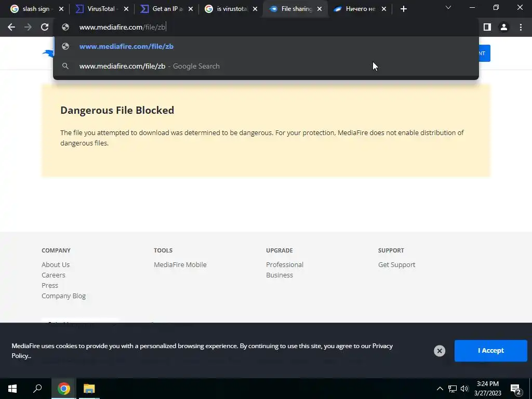Open the Chrome profile avatar icon
This screenshot has height=399, width=532.
point(504,27)
